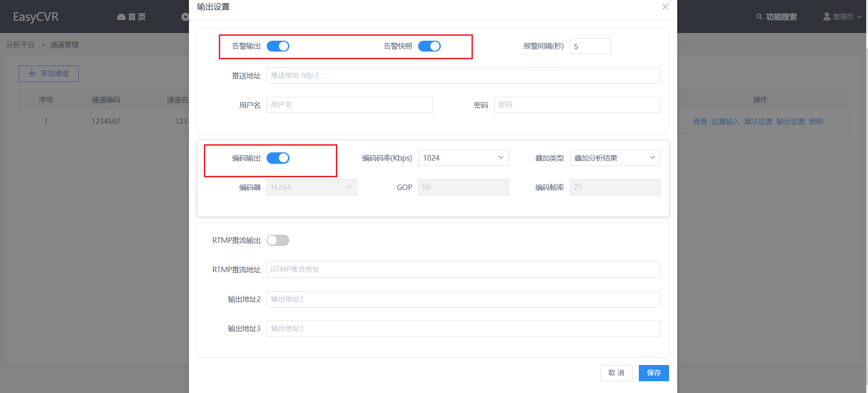Screen dimensions: 868x393
Task: Click the 操作 column header
Action: point(760,100)
